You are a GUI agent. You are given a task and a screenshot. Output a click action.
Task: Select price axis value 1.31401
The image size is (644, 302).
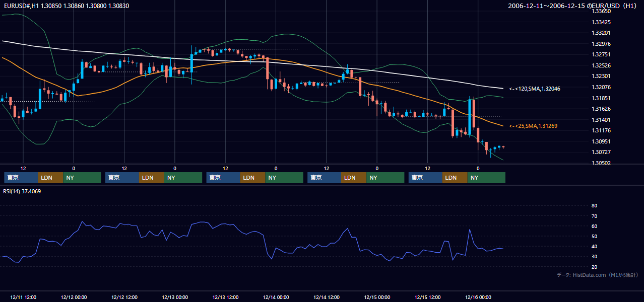(x=601, y=120)
